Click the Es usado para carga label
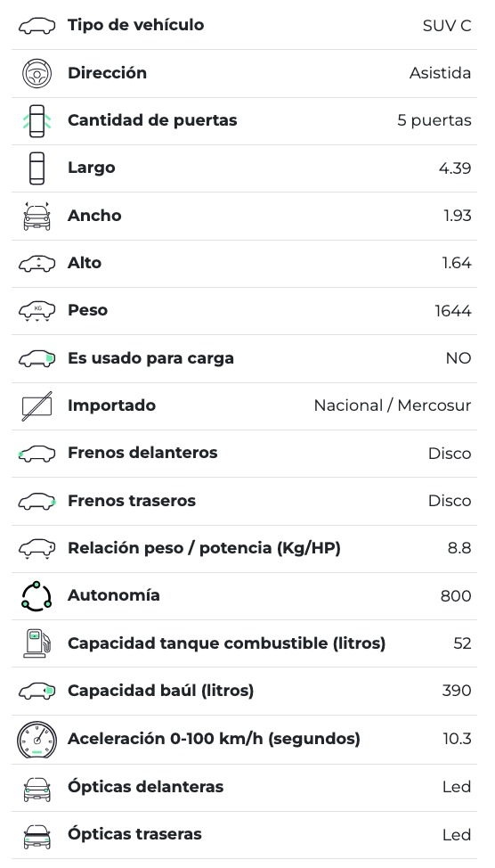The width and height of the screenshot is (495, 868). pyautogui.click(x=150, y=359)
